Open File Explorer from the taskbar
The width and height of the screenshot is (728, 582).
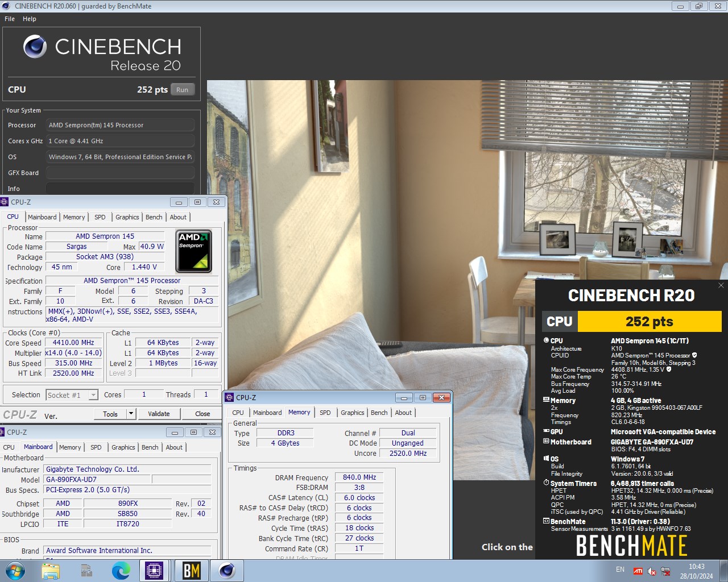point(51,571)
